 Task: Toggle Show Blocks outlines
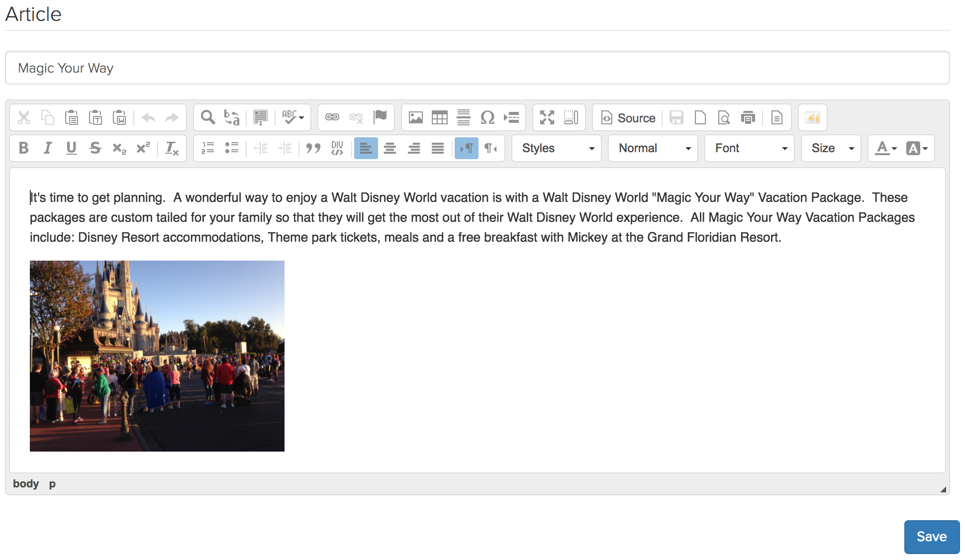(571, 118)
